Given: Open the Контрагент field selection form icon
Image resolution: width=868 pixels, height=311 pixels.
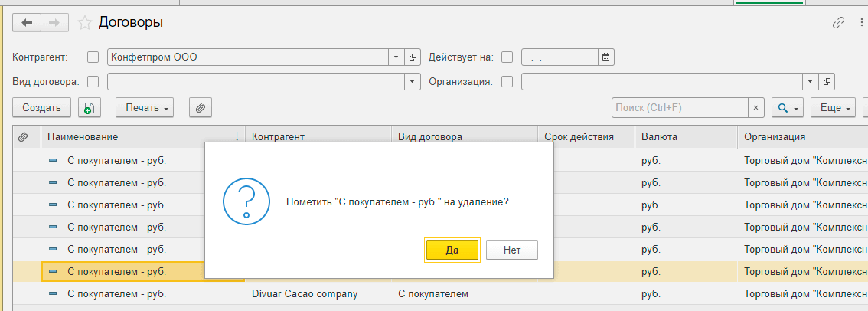Looking at the screenshot, I should 413,57.
